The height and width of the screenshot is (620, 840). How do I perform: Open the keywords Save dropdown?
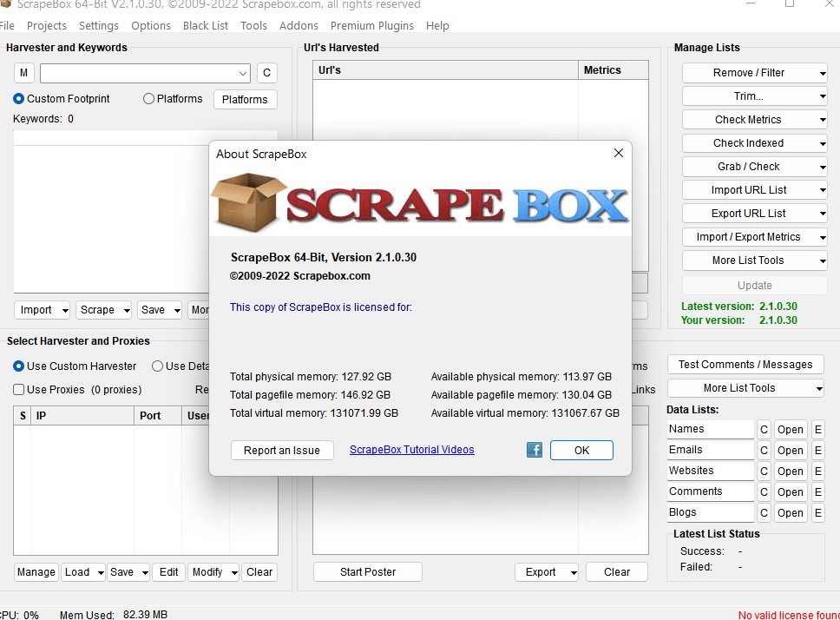pos(160,310)
